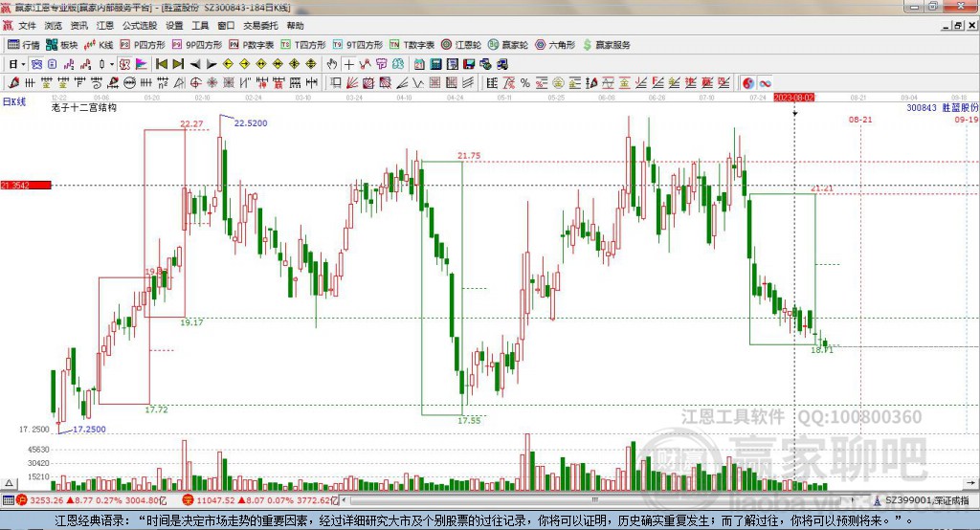Click the infinity symbol toolbar icon

765,83
